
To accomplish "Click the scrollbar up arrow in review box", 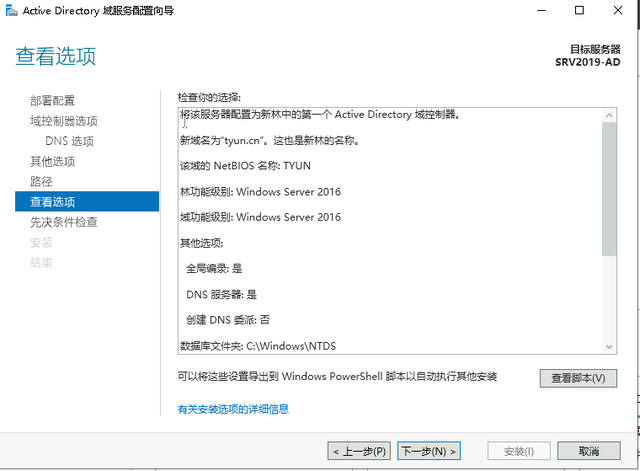I will click(609, 116).
